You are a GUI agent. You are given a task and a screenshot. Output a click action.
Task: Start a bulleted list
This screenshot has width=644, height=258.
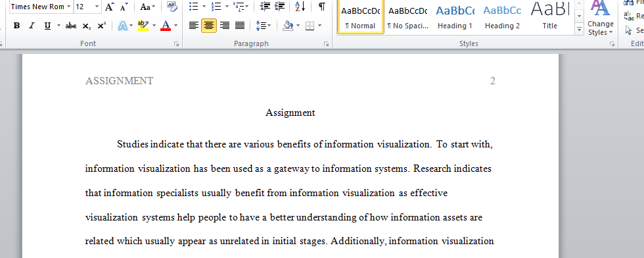click(194, 7)
